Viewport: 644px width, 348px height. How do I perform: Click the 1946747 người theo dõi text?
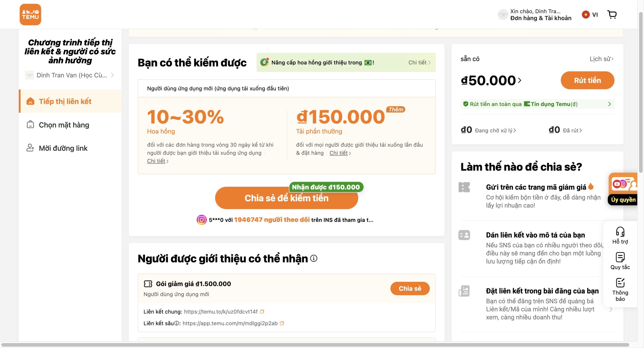pos(272,220)
